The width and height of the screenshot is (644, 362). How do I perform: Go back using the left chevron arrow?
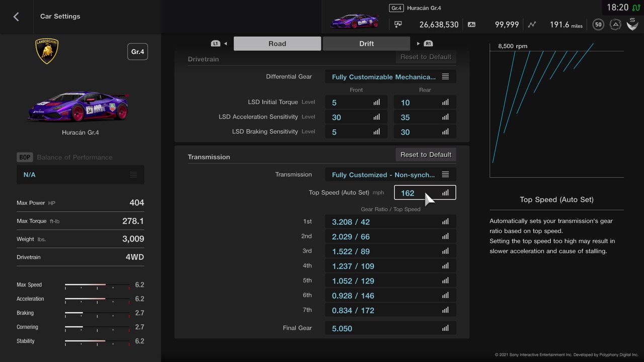point(16,17)
